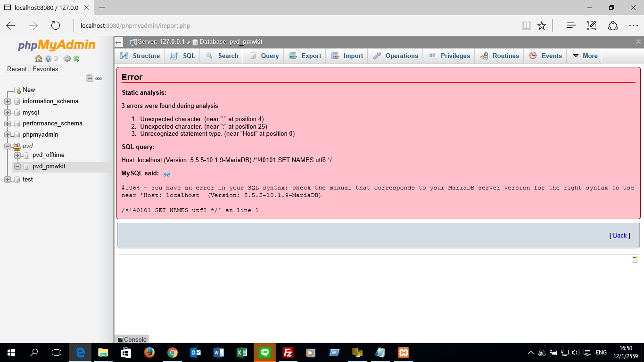Click the link-with-main-panel chain icon

99,79
